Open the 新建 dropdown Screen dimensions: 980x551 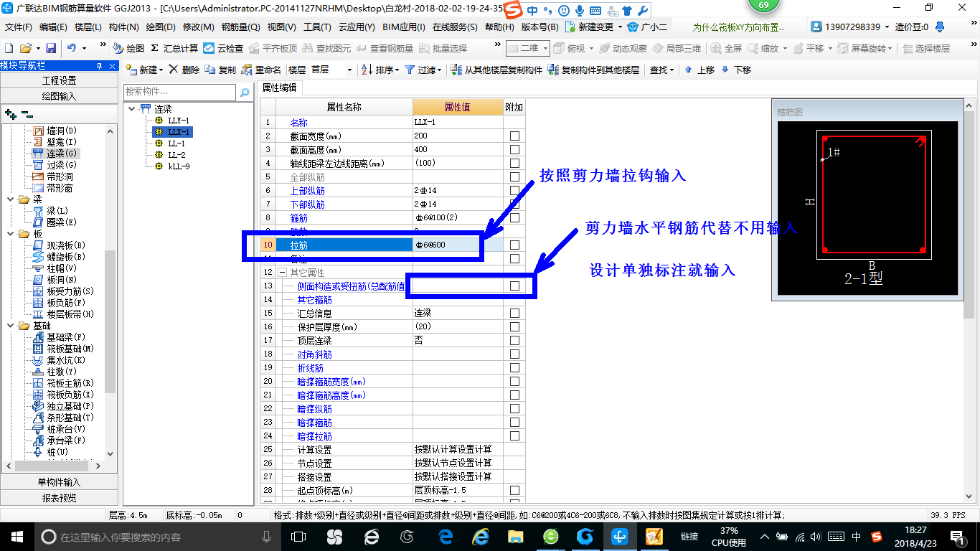click(x=145, y=70)
